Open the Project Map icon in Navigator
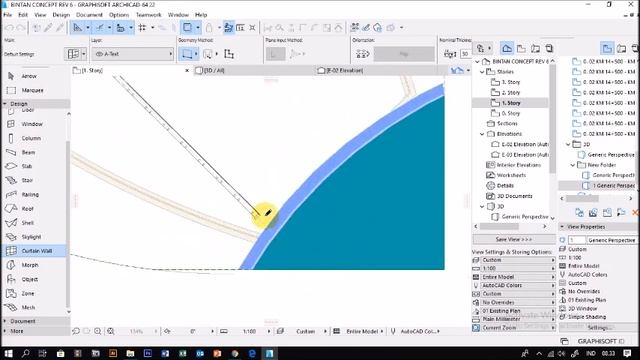The width and height of the screenshot is (640, 360). (507, 48)
